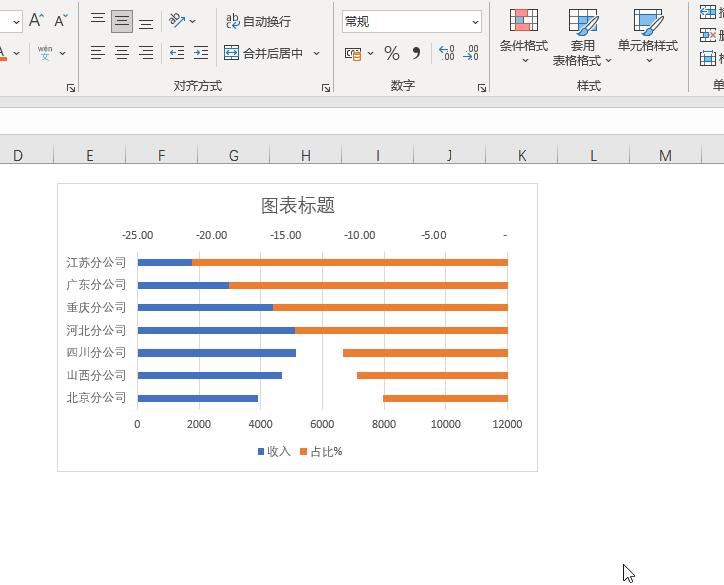Viewport: 724px width, 585px height.
Task: Click the 6000 bottom axis label
Action: coord(322,424)
